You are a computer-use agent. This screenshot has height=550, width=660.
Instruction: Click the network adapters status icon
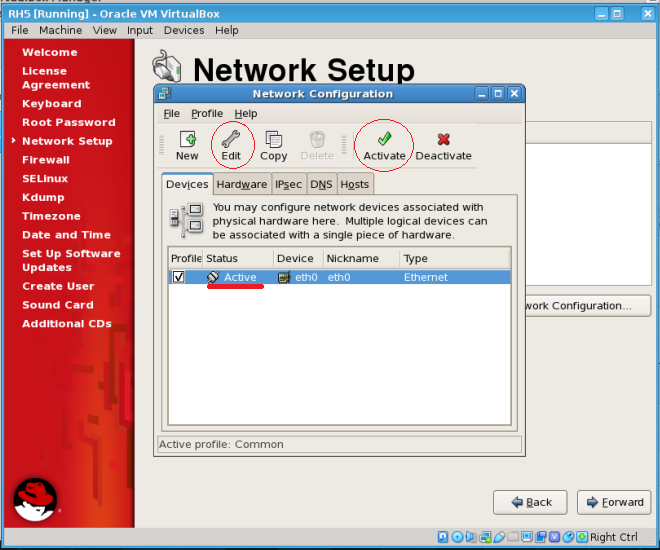pos(485,537)
